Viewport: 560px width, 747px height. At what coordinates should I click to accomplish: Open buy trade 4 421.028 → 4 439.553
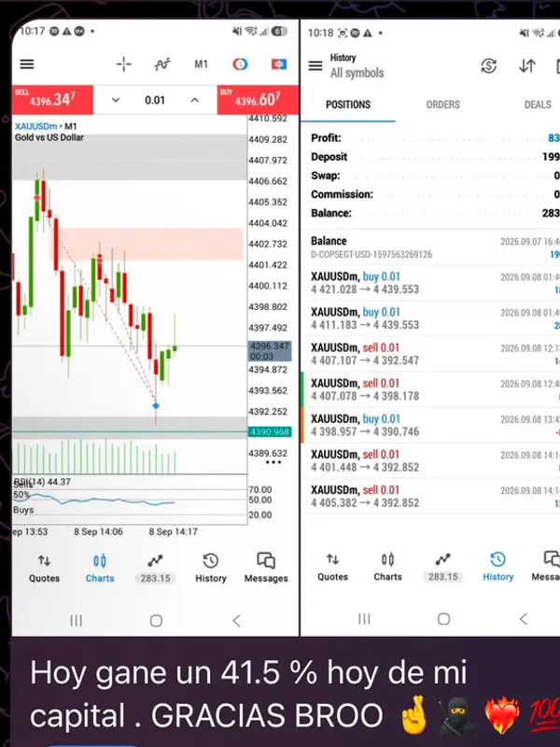click(430, 283)
